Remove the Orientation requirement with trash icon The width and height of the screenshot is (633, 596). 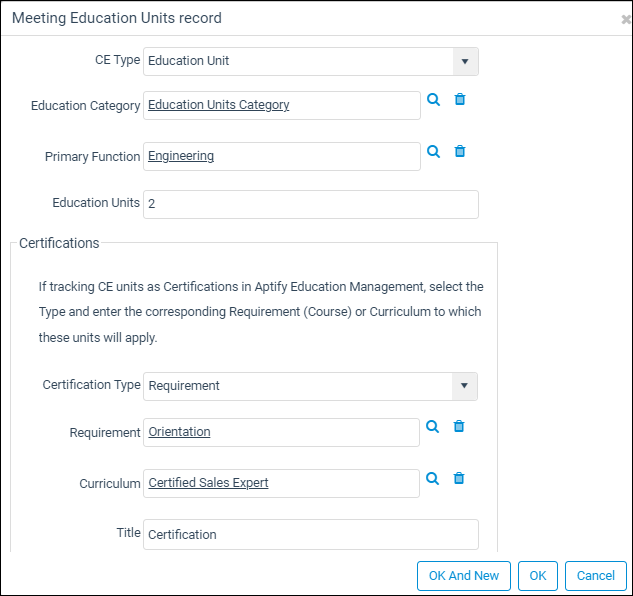tap(459, 426)
